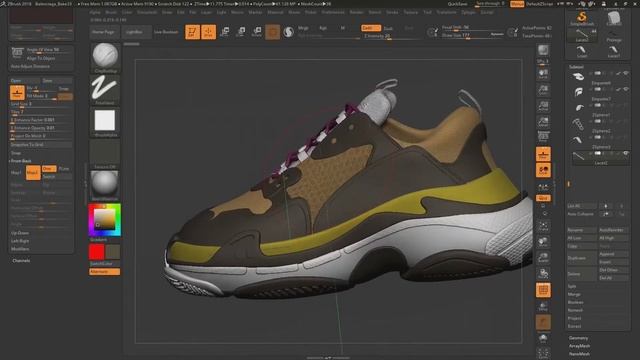This screenshot has width=640, height=360.
Task: Click the Rename subtool button
Action: 582,230
